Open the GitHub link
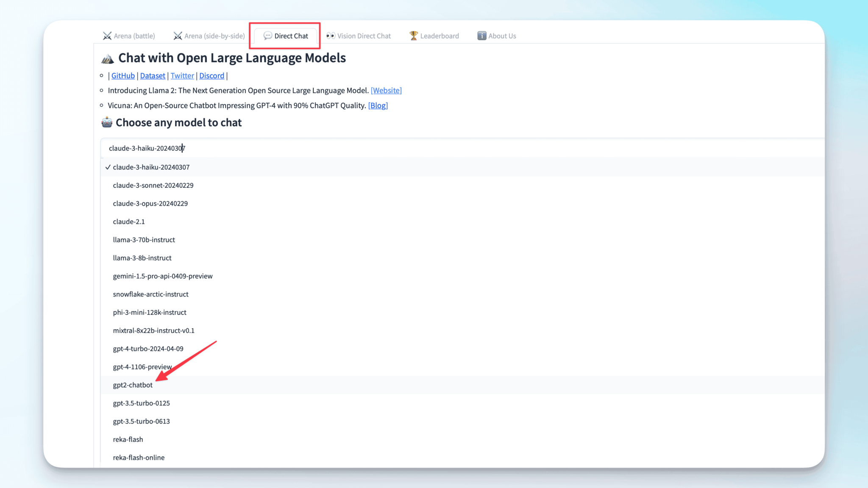 pos(123,76)
